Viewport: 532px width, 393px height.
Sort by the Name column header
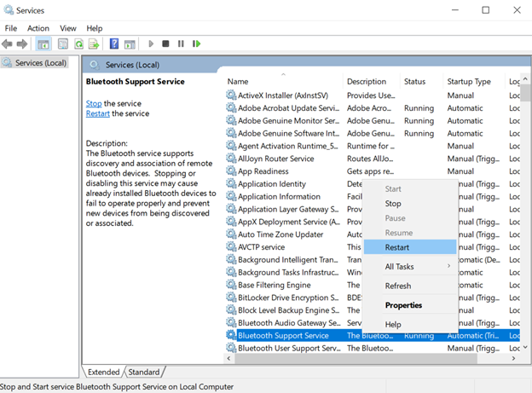(x=283, y=82)
